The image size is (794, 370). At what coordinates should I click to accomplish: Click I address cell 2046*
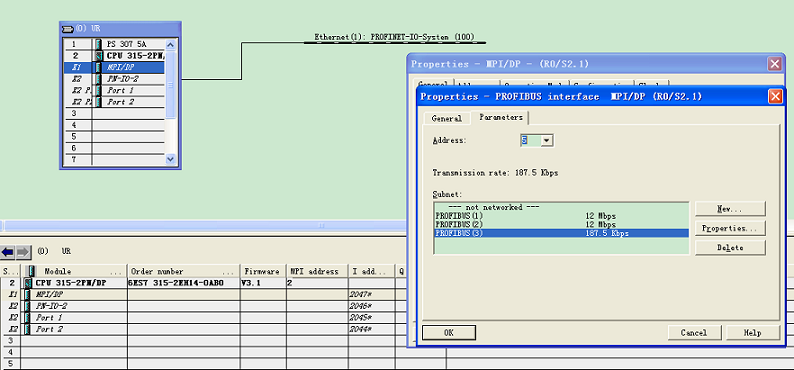tap(372, 306)
